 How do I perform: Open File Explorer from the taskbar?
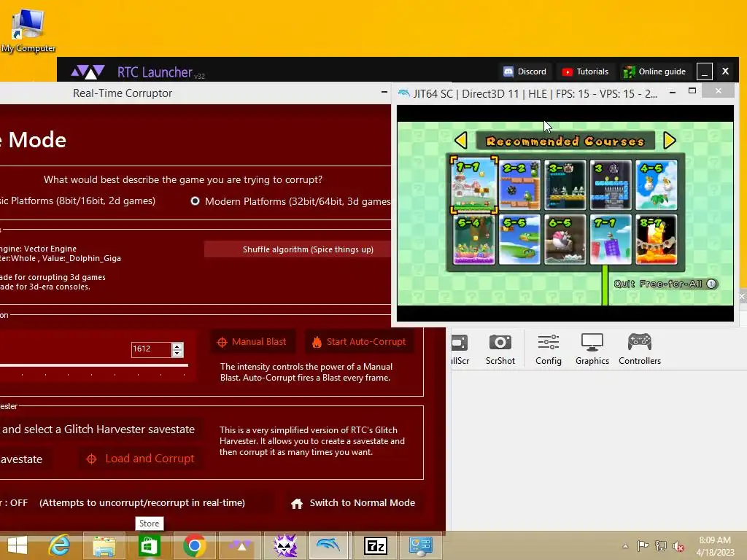(x=104, y=545)
